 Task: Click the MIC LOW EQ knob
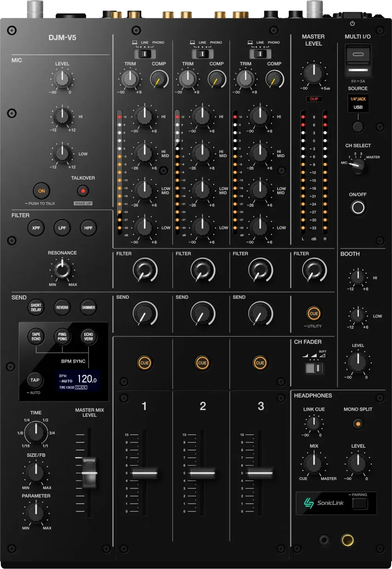[x=62, y=154]
